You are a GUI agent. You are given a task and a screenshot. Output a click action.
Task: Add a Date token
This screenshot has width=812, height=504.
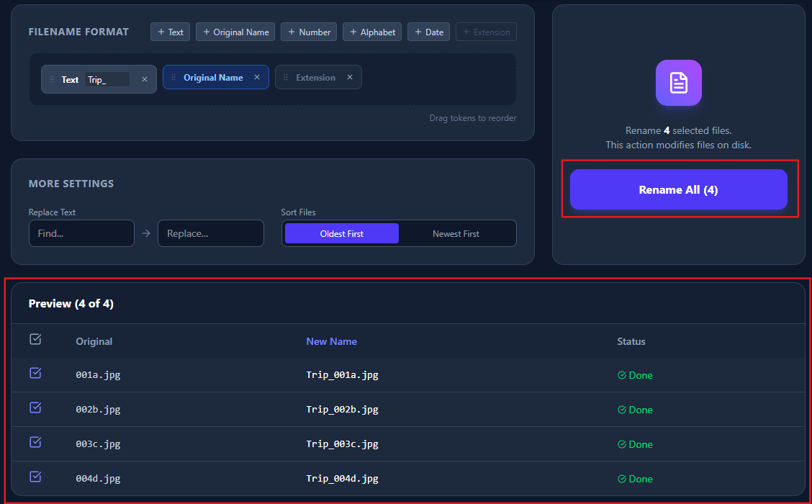click(x=429, y=32)
